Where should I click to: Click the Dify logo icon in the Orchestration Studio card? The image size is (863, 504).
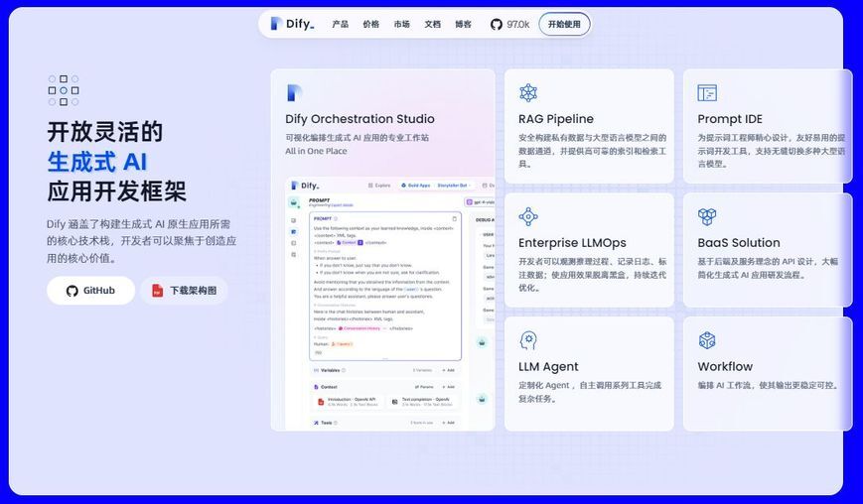[x=295, y=93]
